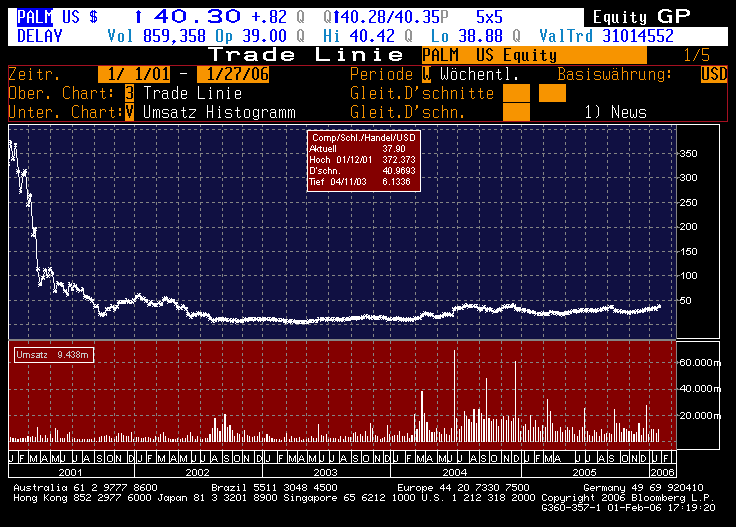Click the Vol 859,358 value
This screenshot has height=527, width=736.
[156, 36]
